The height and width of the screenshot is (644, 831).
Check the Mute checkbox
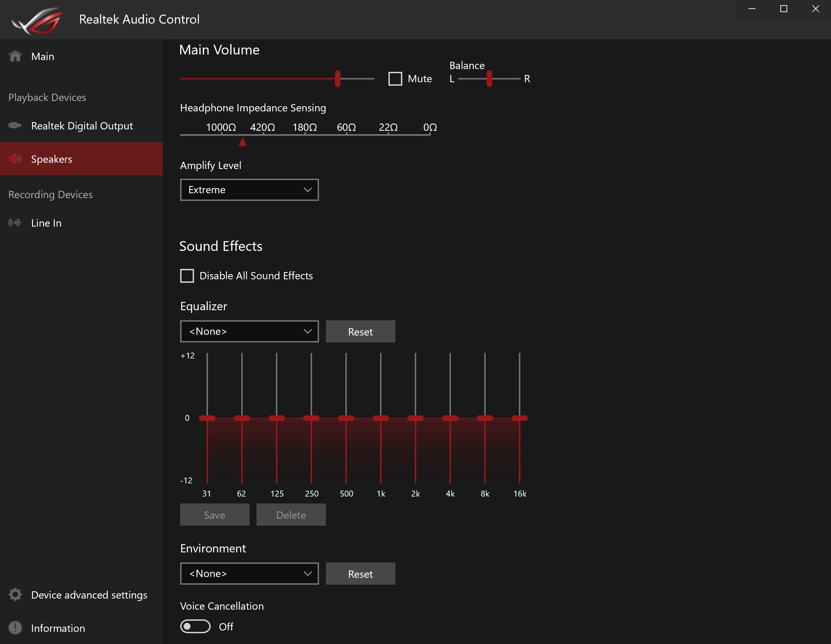[x=395, y=79]
